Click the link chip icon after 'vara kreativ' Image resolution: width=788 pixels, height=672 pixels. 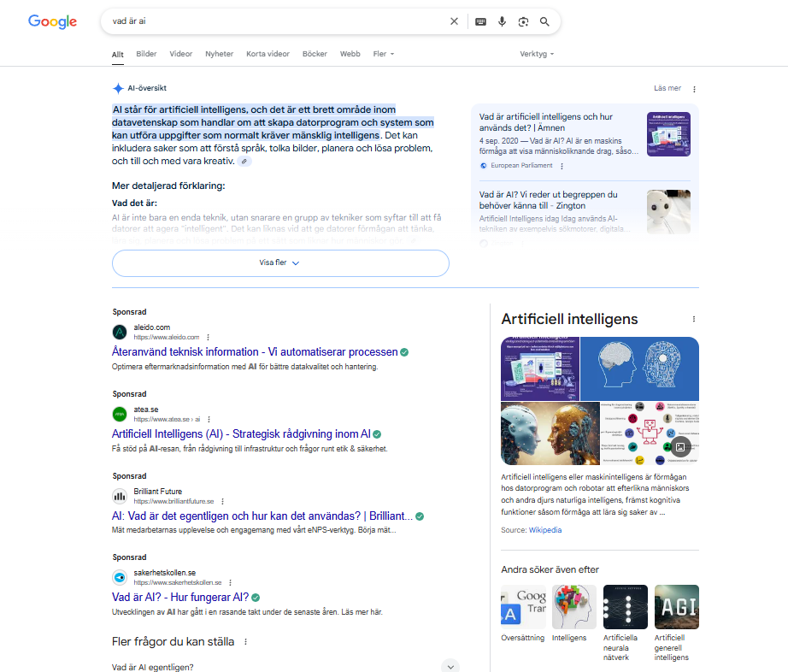244,162
